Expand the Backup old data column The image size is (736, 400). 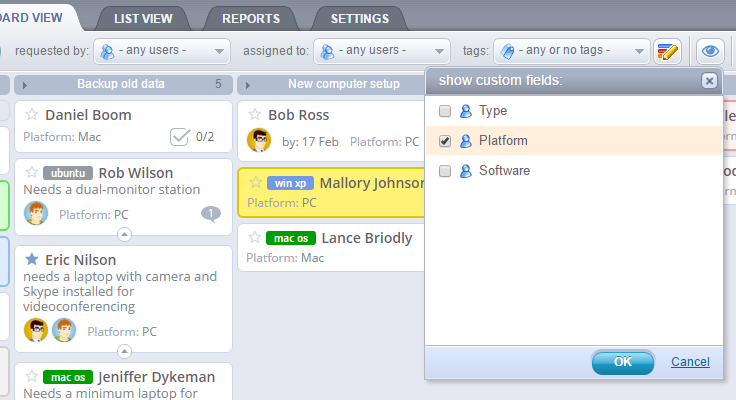click(25, 85)
